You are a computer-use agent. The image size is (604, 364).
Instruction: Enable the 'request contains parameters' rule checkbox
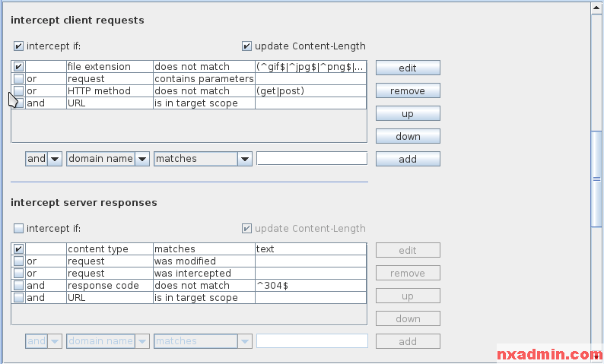(x=19, y=79)
